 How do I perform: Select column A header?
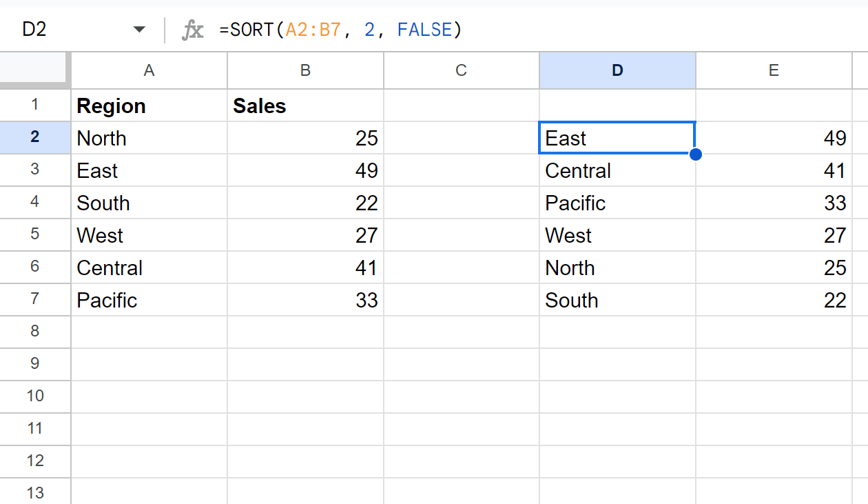click(x=149, y=70)
